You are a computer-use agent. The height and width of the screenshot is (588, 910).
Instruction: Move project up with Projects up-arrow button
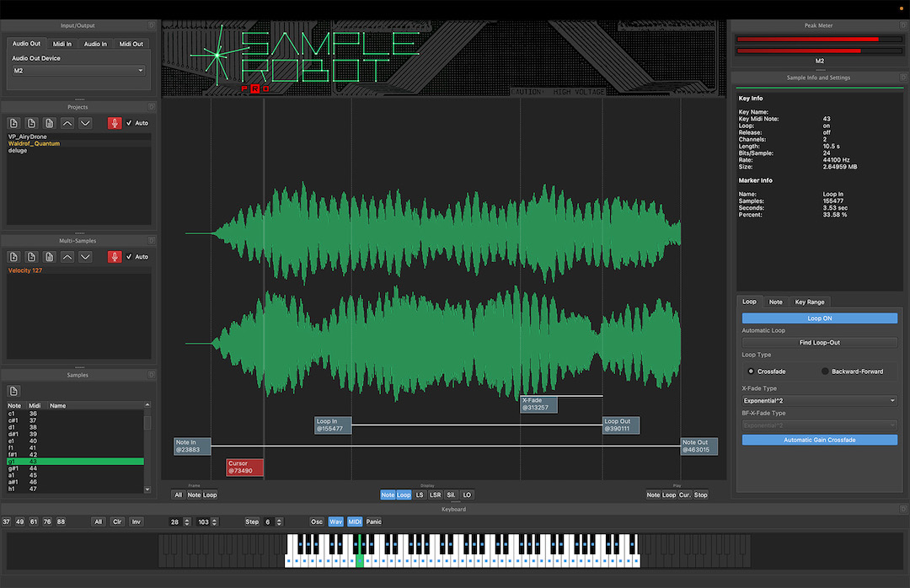coord(67,123)
